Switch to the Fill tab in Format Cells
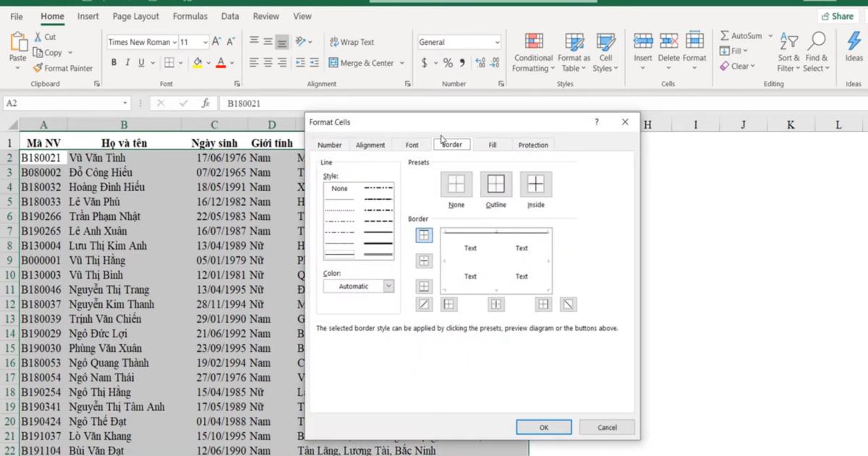 click(492, 144)
